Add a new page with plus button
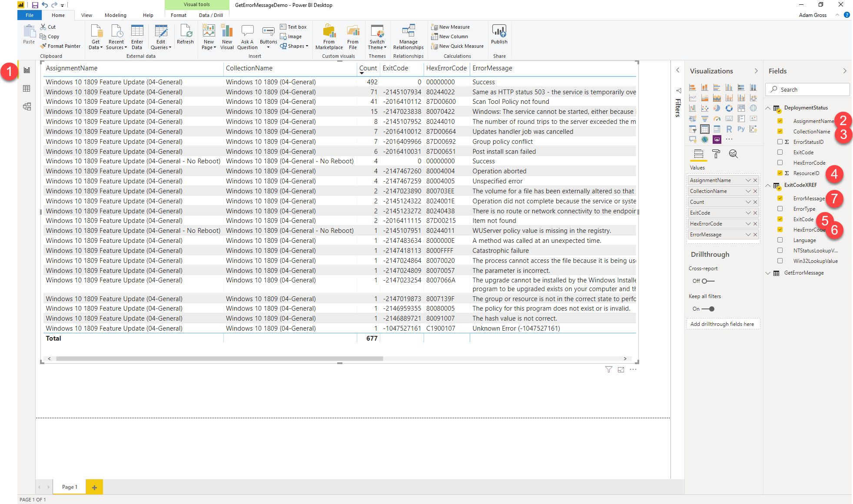Image resolution: width=853 pixels, height=504 pixels. [94, 487]
